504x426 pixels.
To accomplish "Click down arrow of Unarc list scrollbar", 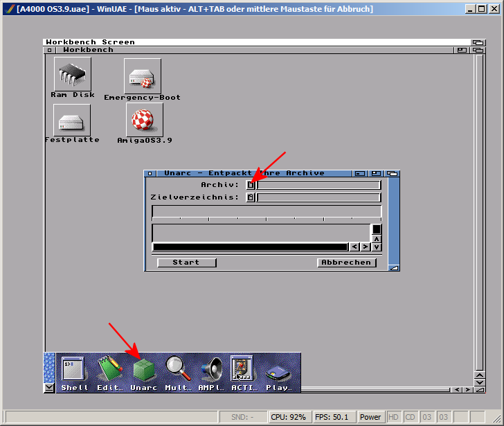I will coord(377,247).
